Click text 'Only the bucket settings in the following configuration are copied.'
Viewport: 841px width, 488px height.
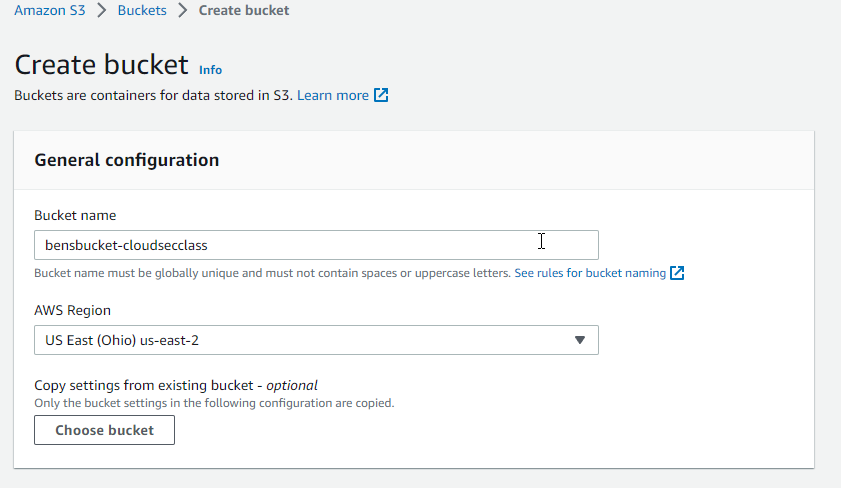pos(214,403)
